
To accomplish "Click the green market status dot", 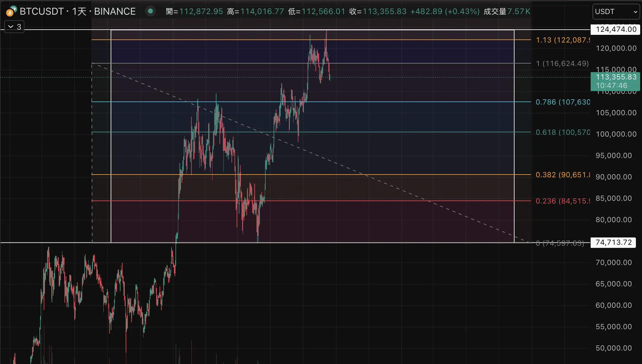I will pos(150,11).
